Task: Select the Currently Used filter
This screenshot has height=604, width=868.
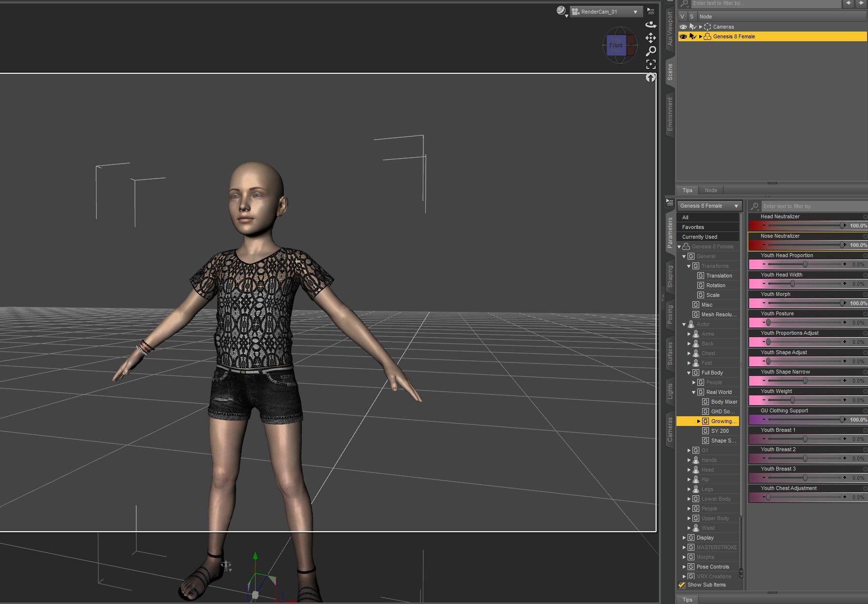Action: point(699,237)
